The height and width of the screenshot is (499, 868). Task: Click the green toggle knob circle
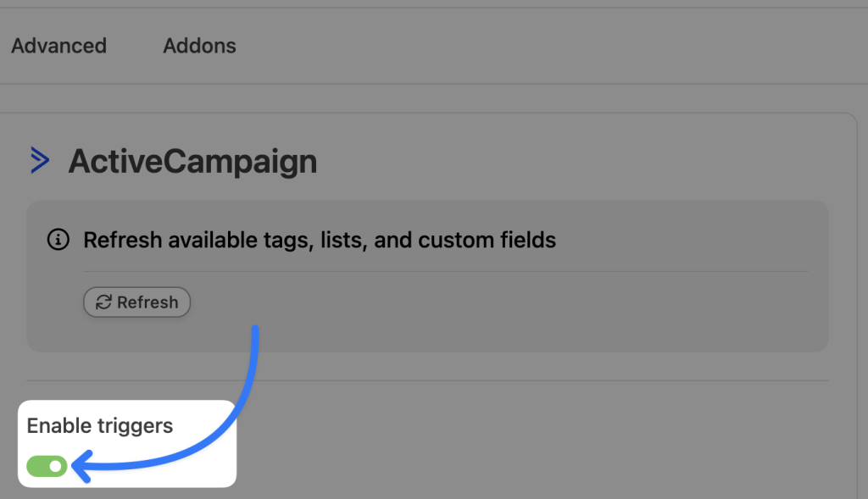tap(56, 466)
